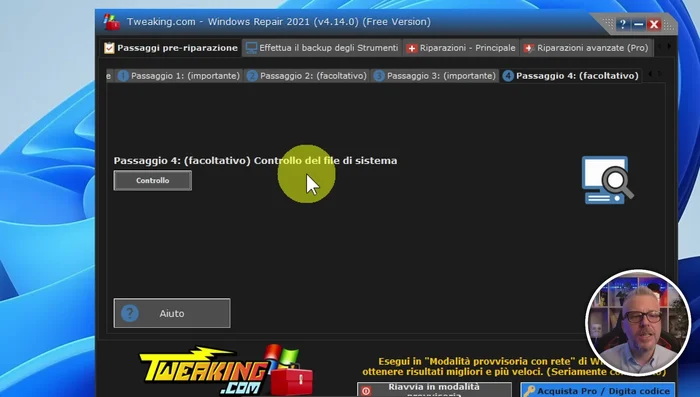The image size is (700, 397).
Task: Click the red cross icon on Riparazioni Principale
Action: (412, 48)
